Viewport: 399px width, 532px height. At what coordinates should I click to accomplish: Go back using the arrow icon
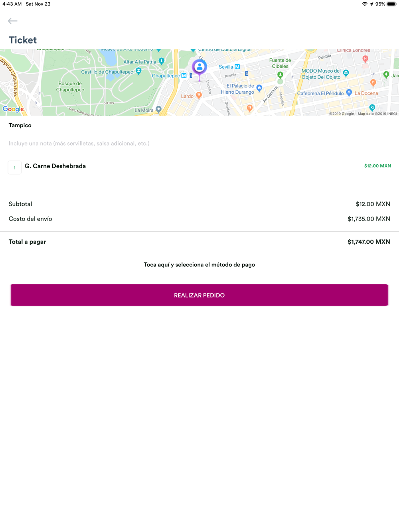click(x=13, y=21)
